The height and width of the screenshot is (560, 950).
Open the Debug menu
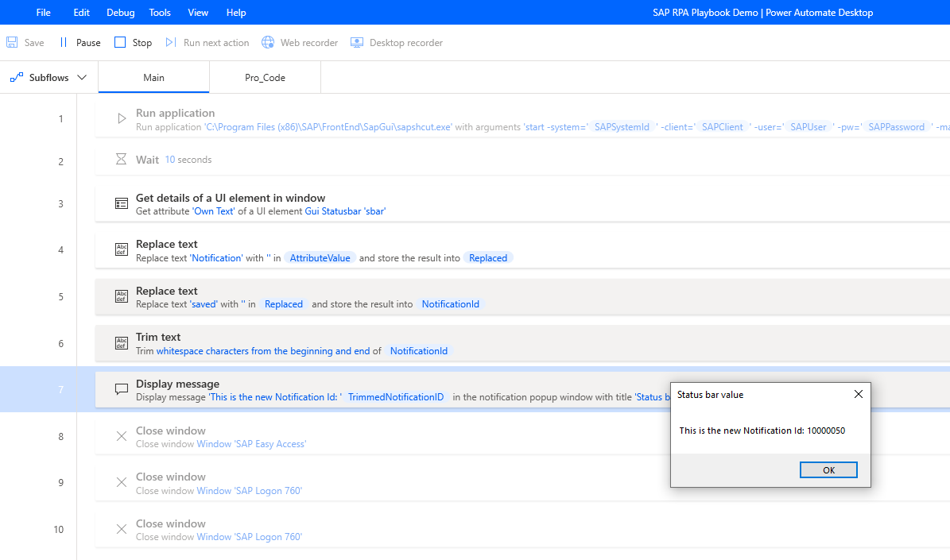(121, 13)
